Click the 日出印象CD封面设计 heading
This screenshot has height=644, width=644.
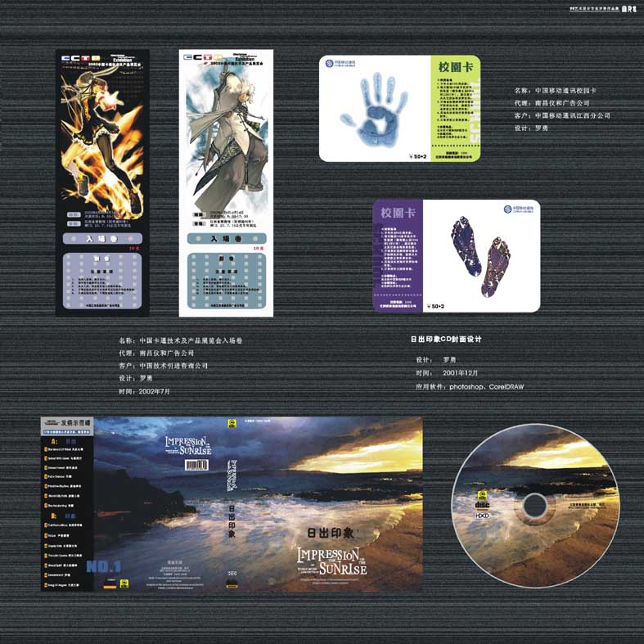point(446,340)
